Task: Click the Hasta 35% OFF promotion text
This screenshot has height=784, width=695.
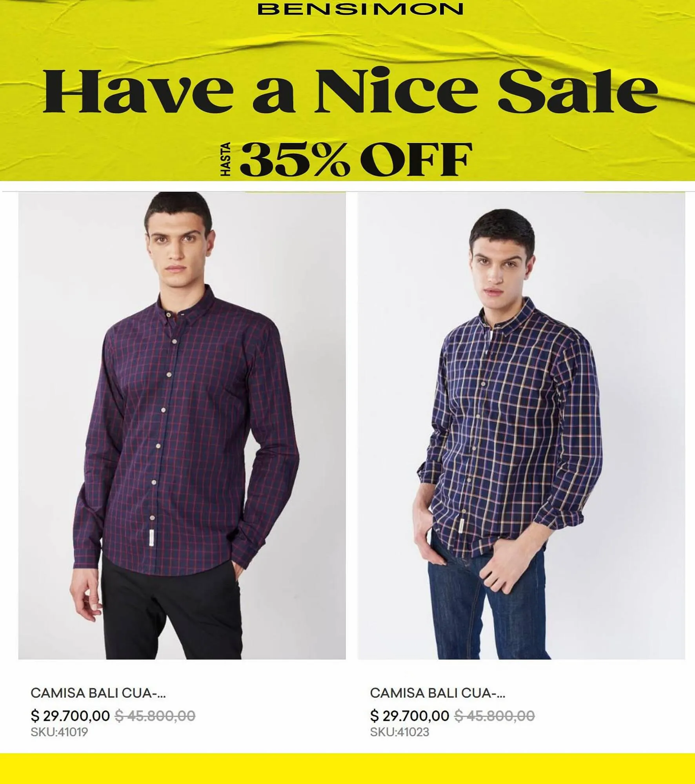Action: (346, 159)
